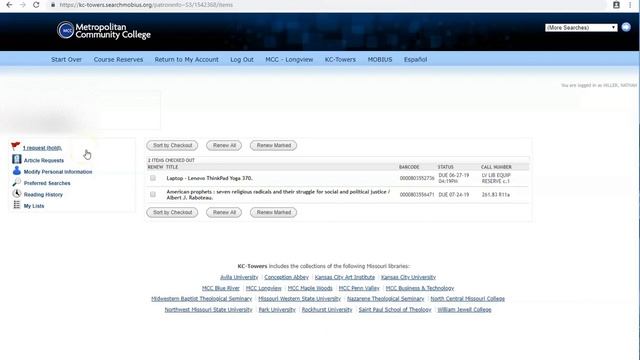Click the browser back arrow
640x360 pixels.
[x=9, y=5]
